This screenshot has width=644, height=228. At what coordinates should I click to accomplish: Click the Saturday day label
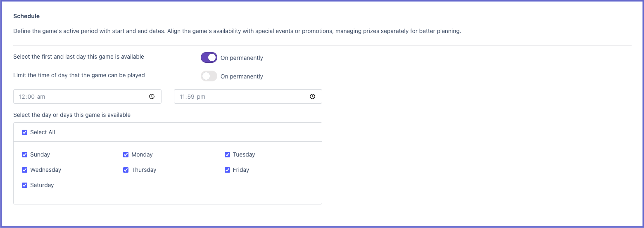click(x=42, y=185)
